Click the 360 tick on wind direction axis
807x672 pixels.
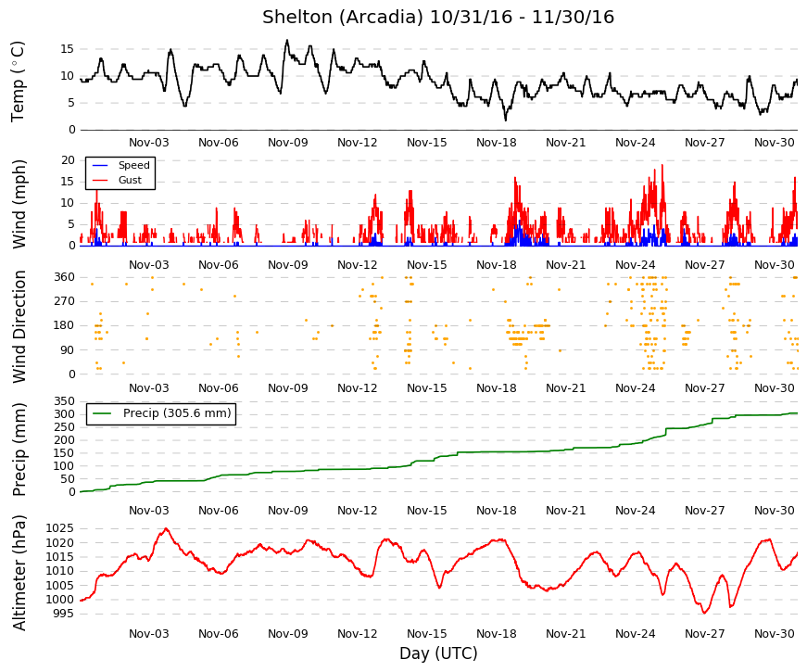click(x=64, y=277)
